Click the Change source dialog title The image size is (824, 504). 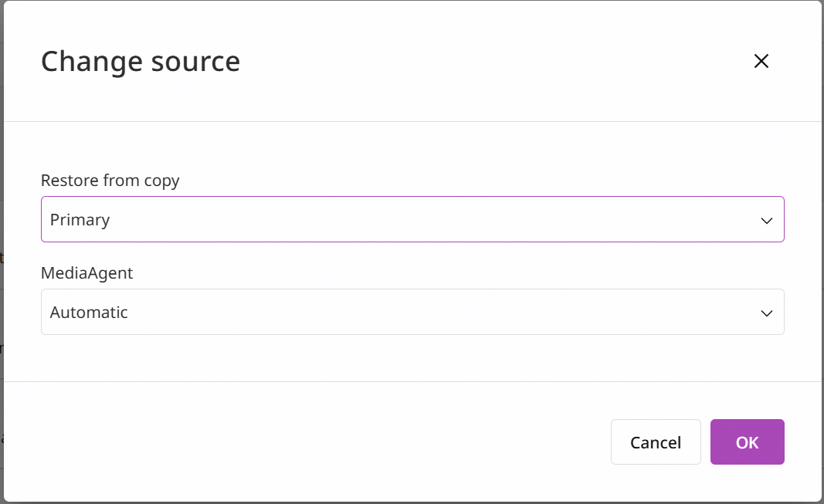141,62
